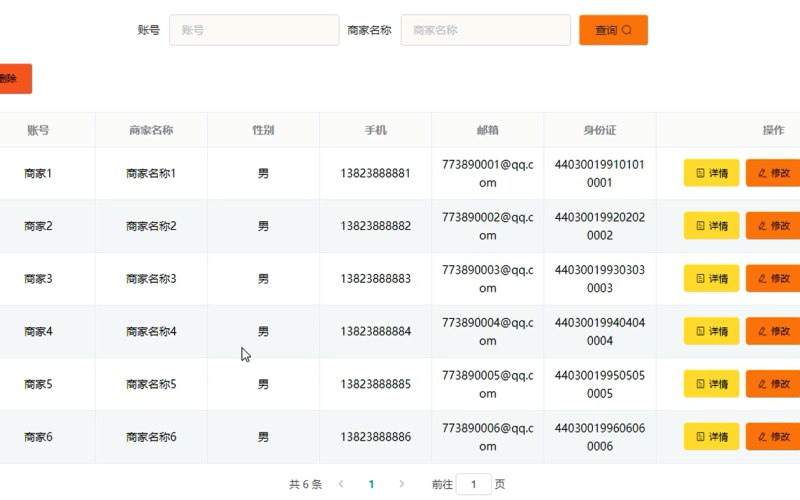Open 详情 for 商家2 row
The width and height of the screenshot is (800, 500).
click(x=711, y=226)
